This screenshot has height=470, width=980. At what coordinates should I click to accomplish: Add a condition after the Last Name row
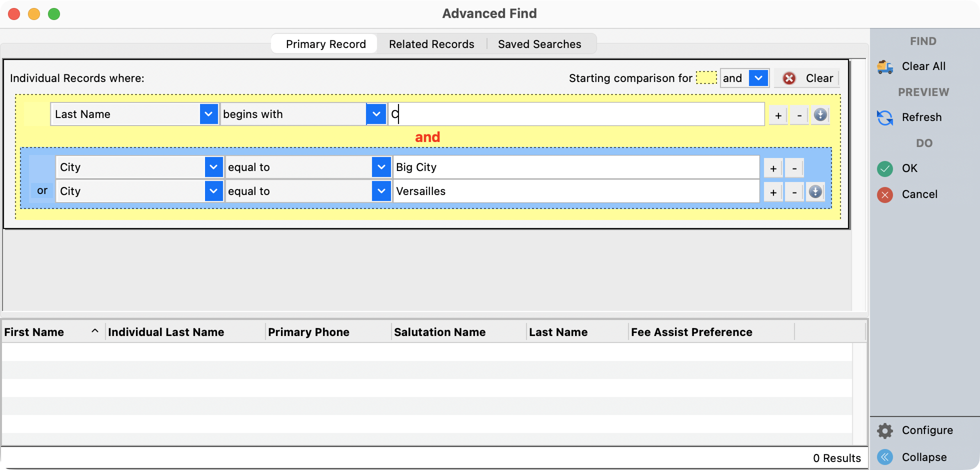point(778,115)
